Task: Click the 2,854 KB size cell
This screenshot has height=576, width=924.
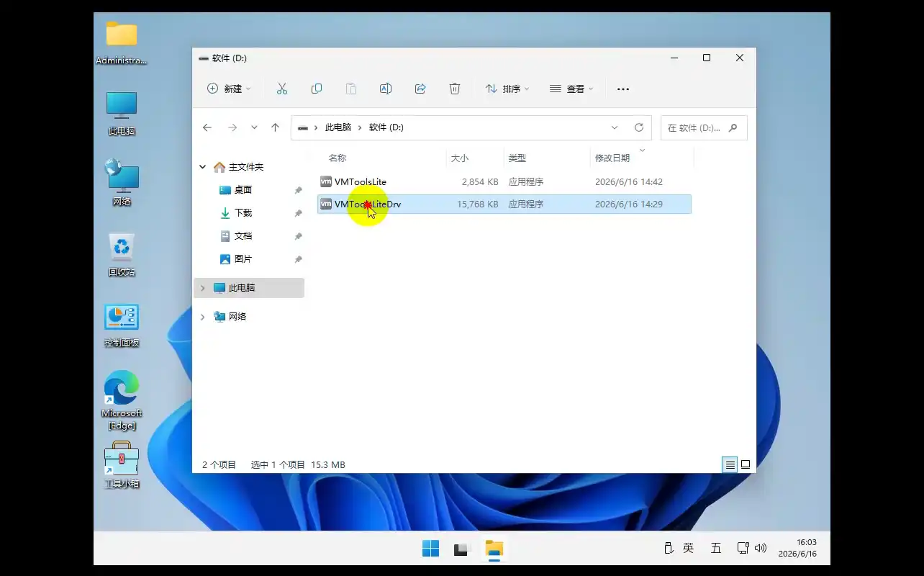Action: coord(480,182)
